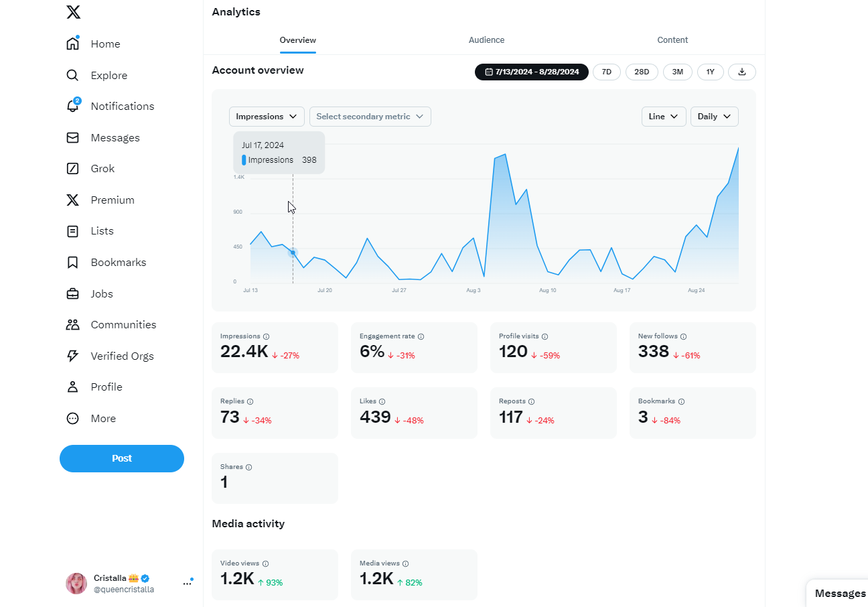Viewport: 868px width, 607px height.
Task: Select the 28D time range
Action: (642, 72)
